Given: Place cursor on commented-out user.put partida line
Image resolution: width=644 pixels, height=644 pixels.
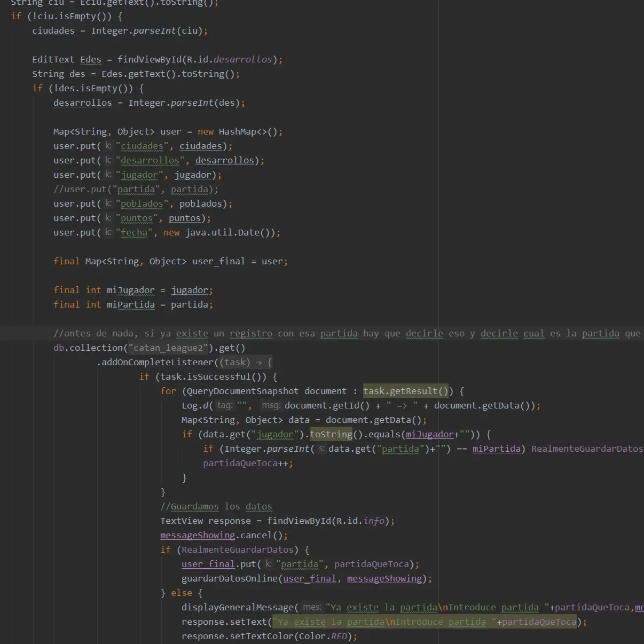Looking at the screenshot, I should tap(136, 190).
